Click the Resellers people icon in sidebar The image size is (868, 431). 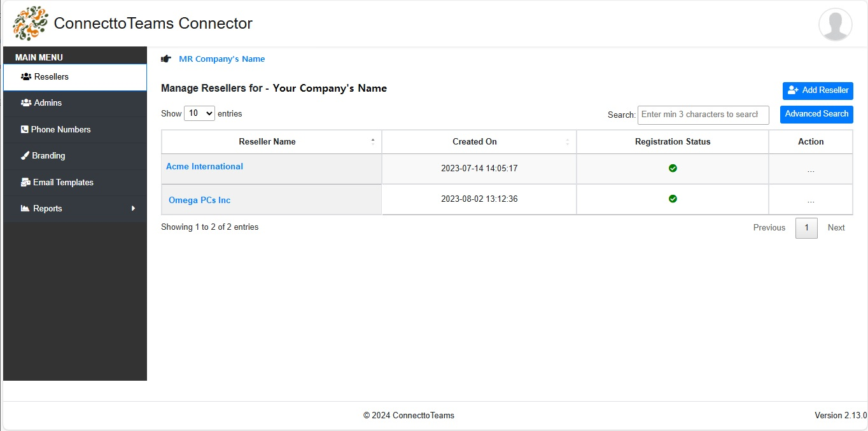tap(26, 76)
